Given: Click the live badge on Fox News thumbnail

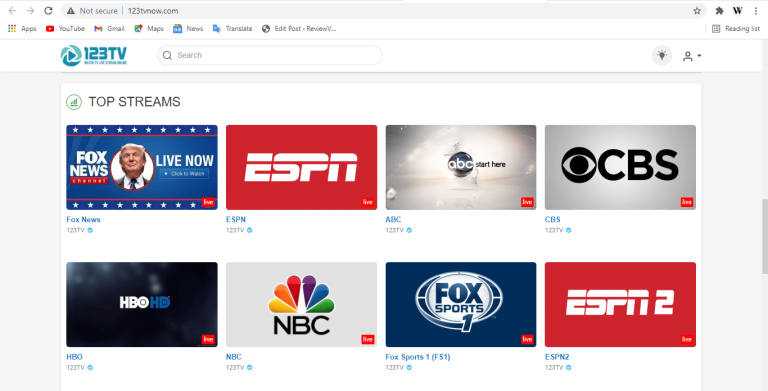Looking at the screenshot, I should 208,202.
